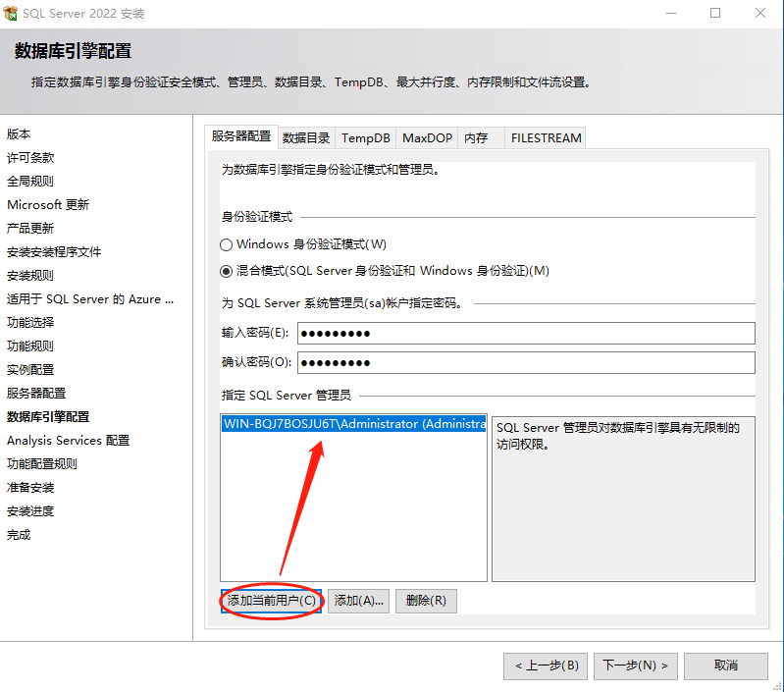Image resolution: width=784 pixels, height=692 pixels.
Task: Open the FILESTREAM tab
Action: pyautogui.click(x=546, y=138)
